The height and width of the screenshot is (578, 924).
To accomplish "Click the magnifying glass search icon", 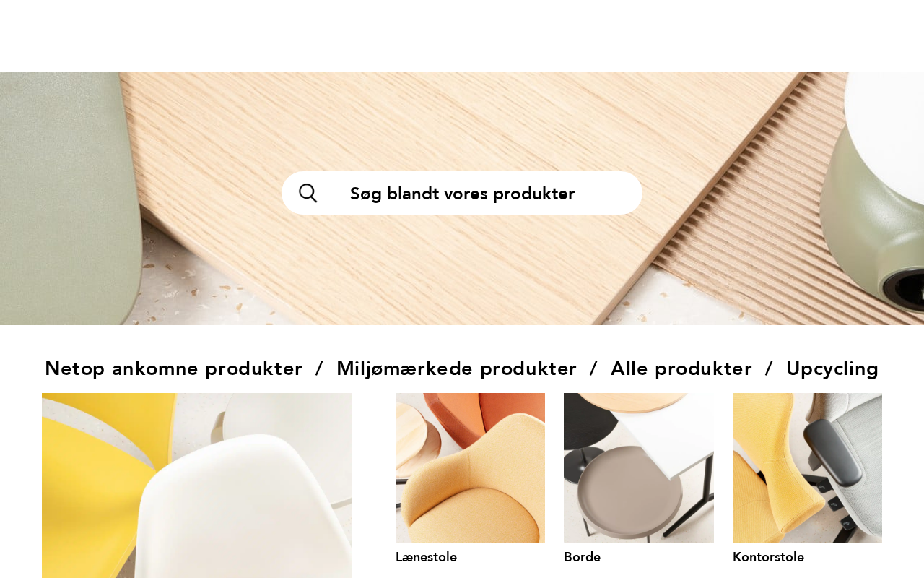I will pyautogui.click(x=308, y=193).
